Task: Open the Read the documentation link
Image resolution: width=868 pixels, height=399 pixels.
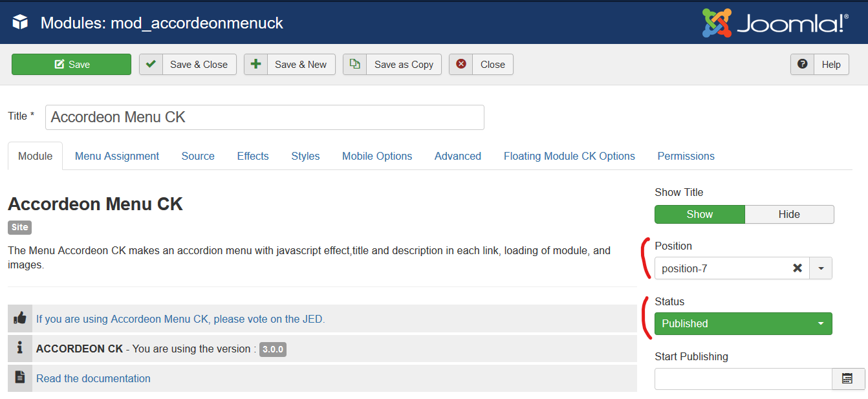Action: pos(93,378)
